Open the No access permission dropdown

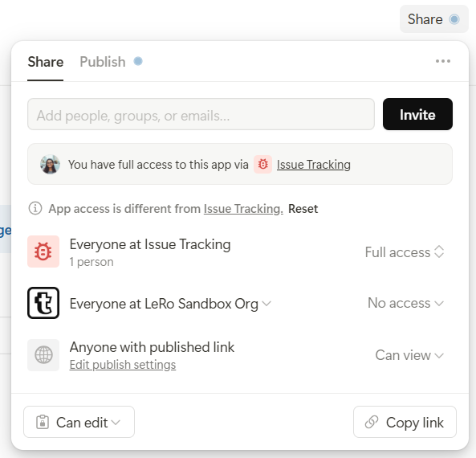405,303
